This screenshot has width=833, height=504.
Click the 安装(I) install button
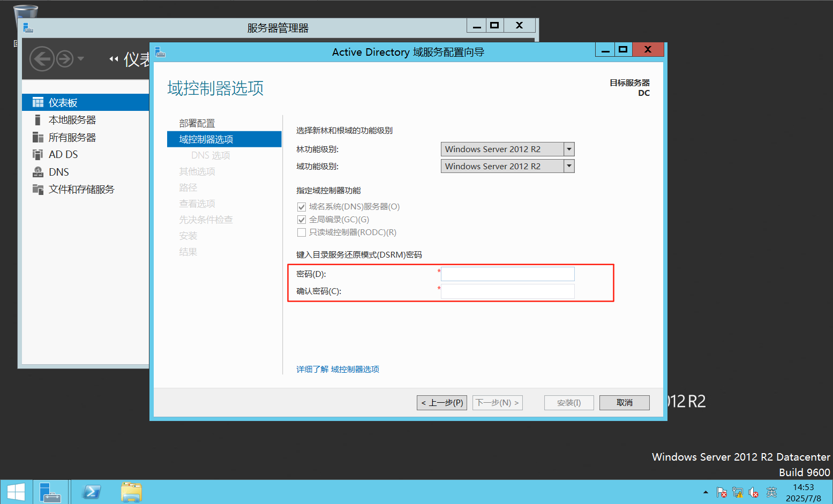point(569,403)
